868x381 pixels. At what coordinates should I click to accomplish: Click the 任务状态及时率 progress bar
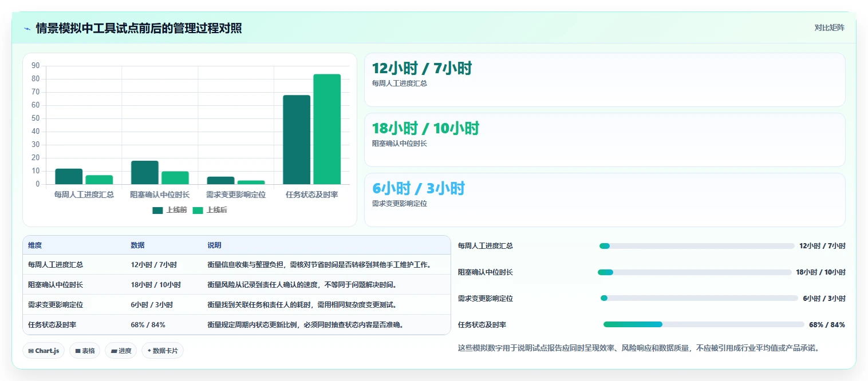point(704,324)
